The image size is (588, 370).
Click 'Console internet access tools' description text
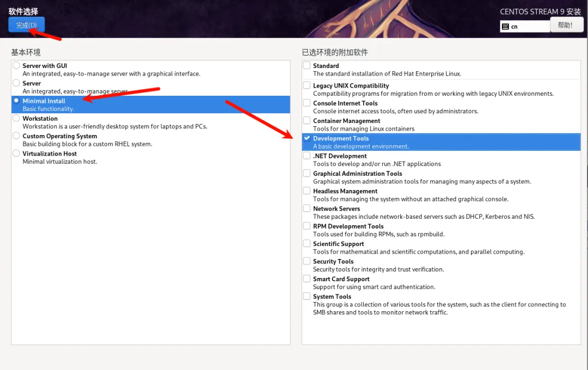click(x=396, y=112)
